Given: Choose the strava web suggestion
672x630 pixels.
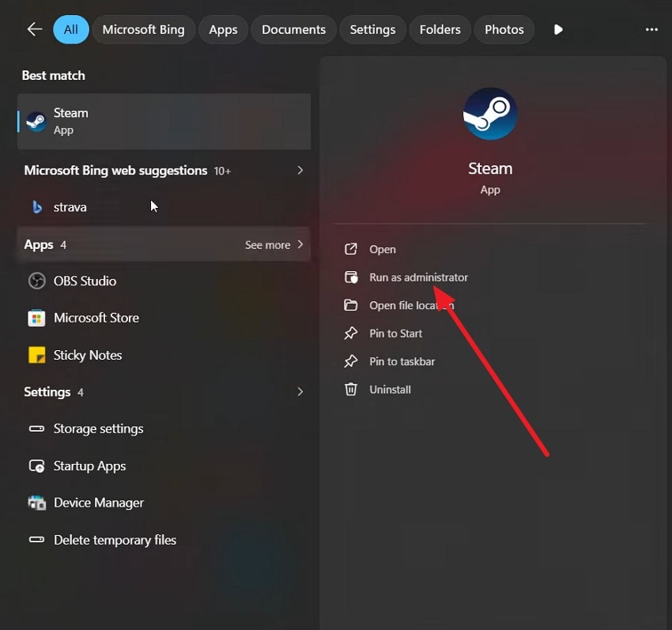Looking at the screenshot, I should [70, 207].
